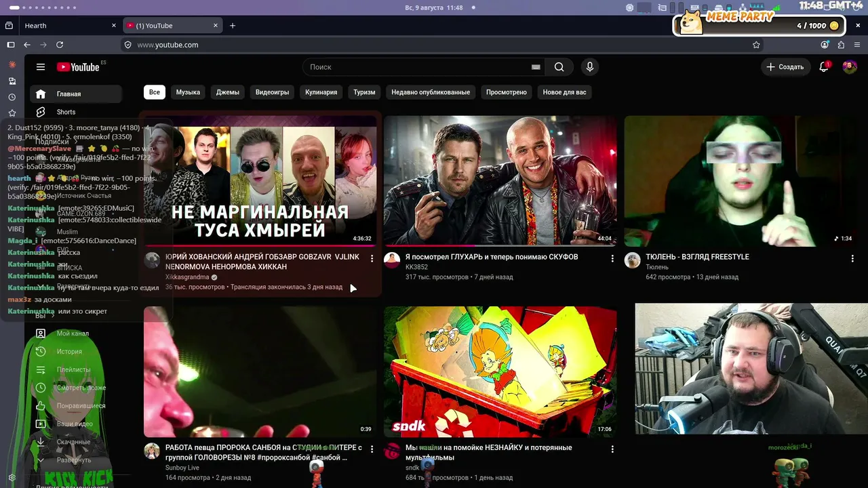Viewport: 868px width, 488px height.
Task: Open options for НЕЗНАЙКУ video by sndk
Action: 612,449
